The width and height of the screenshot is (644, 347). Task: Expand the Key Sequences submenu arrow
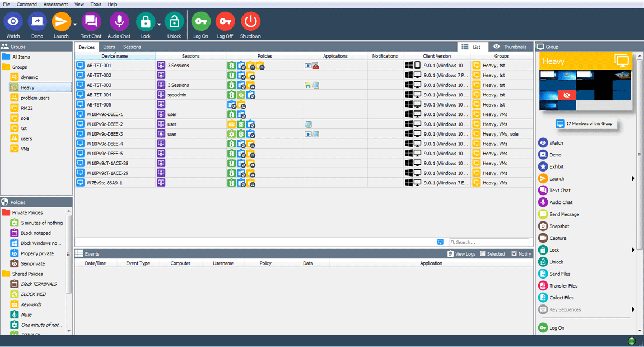633,309
